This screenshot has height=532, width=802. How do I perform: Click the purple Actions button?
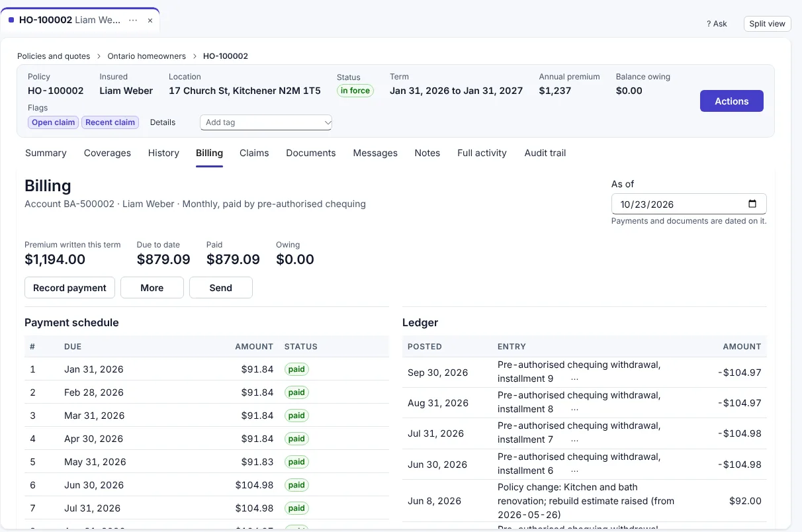732,101
